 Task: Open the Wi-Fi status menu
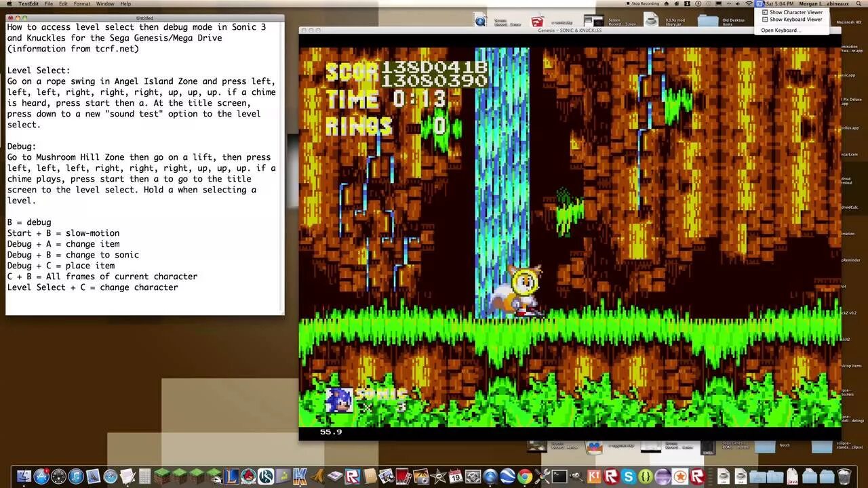click(749, 3)
